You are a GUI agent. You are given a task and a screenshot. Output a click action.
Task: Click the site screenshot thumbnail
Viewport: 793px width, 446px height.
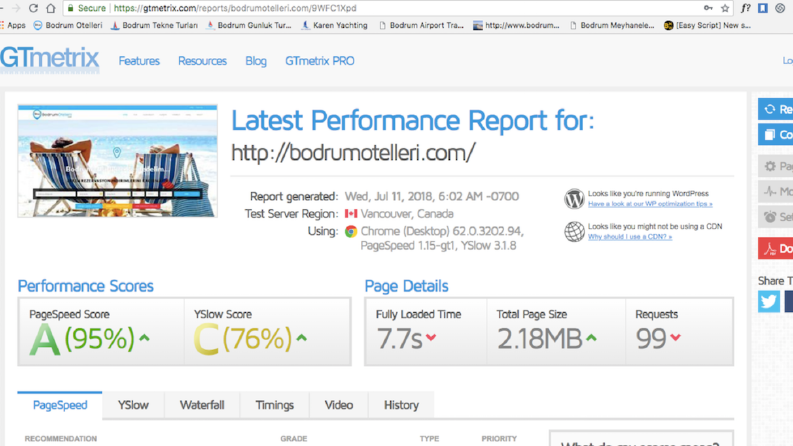pyautogui.click(x=117, y=161)
